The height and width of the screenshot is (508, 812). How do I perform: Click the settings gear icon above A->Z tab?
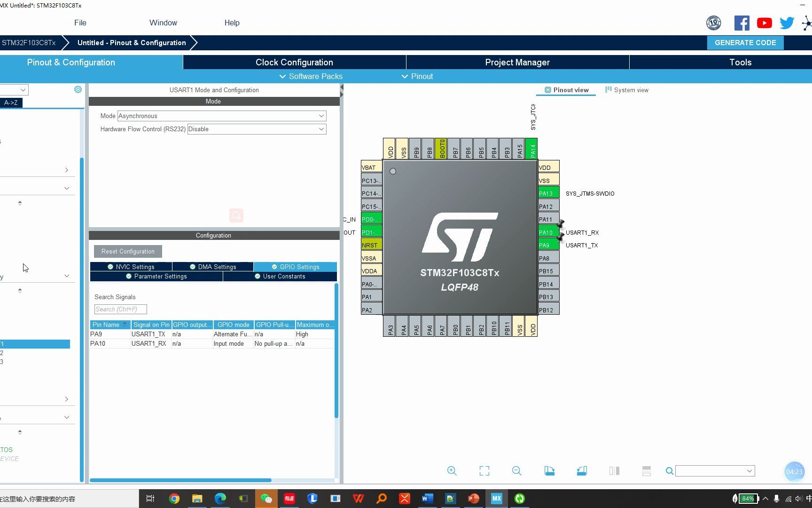pyautogui.click(x=78, y=89)
